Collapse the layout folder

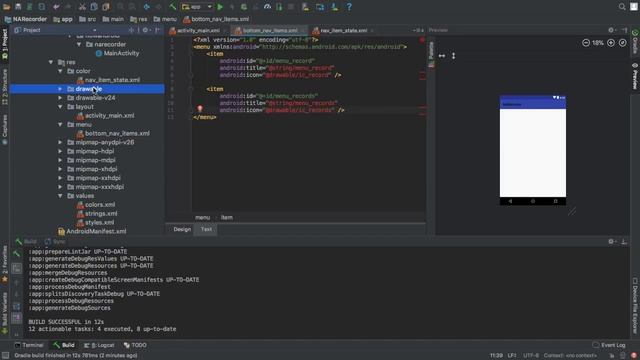click(x=60, y=107)
